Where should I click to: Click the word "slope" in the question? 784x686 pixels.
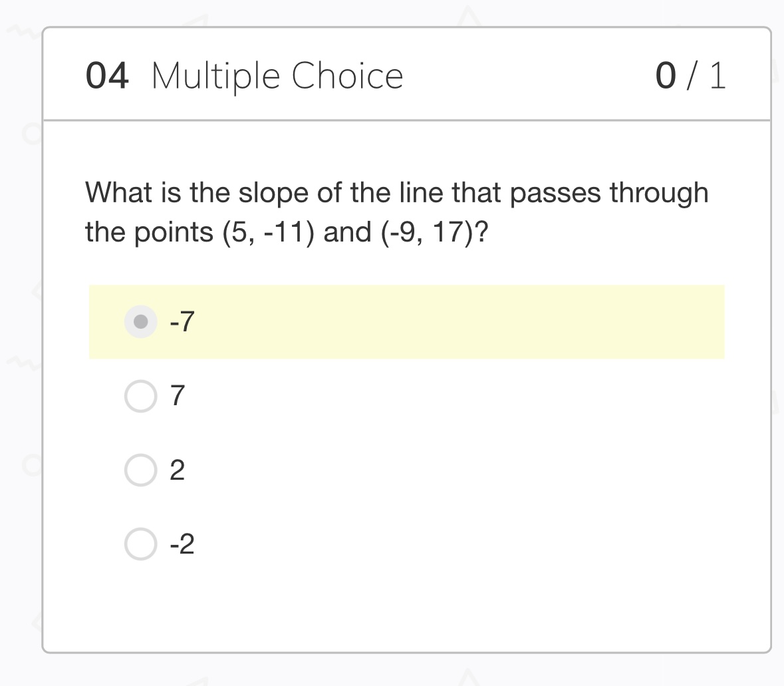coord(267,193)
